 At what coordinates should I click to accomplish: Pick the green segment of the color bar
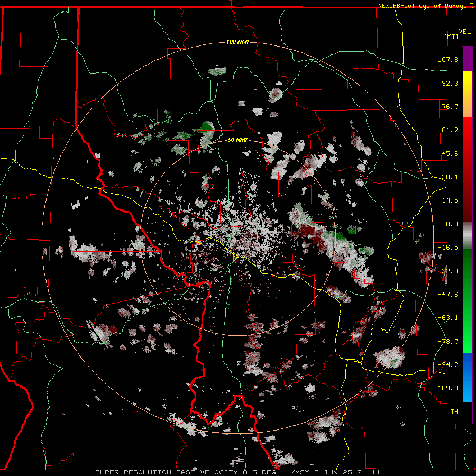(x=467, y=300)
